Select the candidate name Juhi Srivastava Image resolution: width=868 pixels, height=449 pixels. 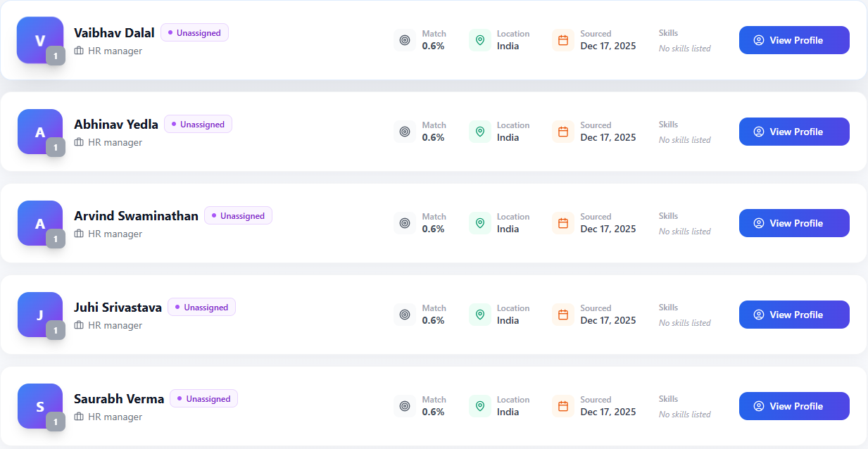coord(118,308)
